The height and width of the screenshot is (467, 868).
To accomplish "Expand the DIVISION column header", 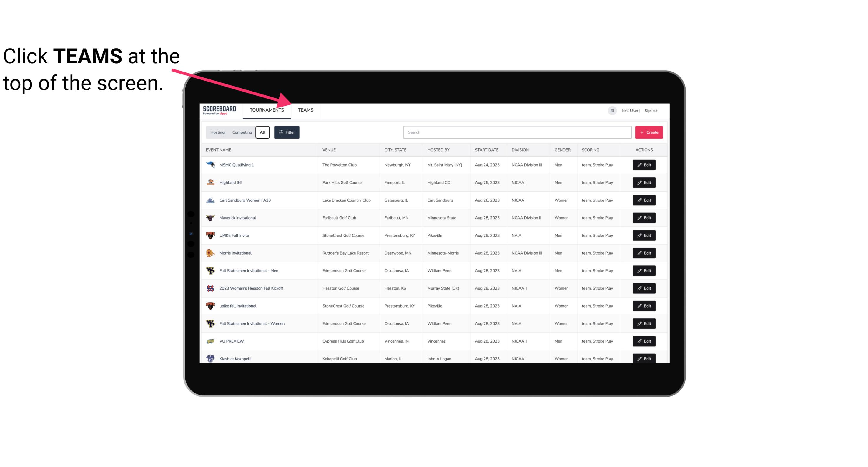I will point(520,149).
